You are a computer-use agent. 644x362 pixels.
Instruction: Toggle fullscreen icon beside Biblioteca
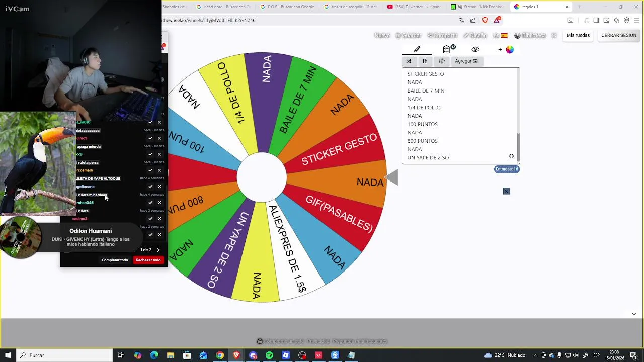[x=554, y=35]
